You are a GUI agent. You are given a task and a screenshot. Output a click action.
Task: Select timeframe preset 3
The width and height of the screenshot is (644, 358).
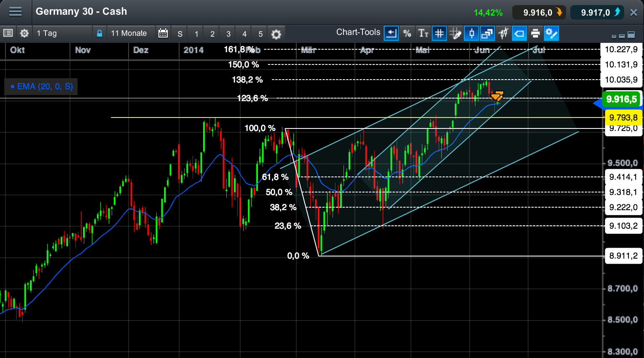click(x=228, y=33)
